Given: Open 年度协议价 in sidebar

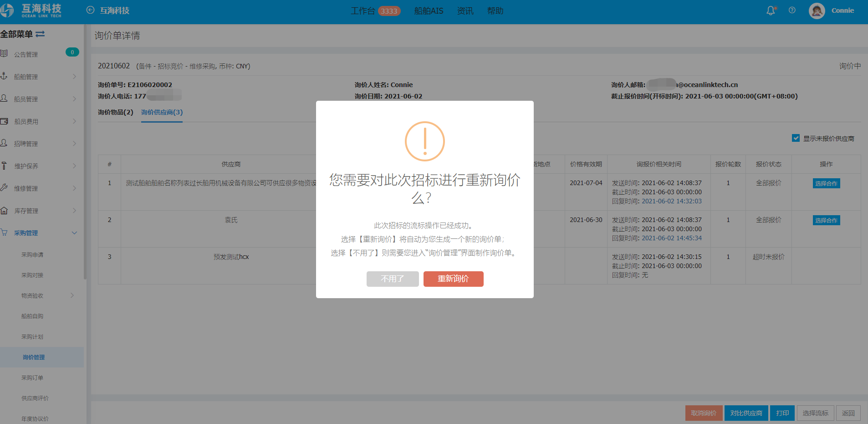Looking at the screenshot, I should coord(35,419).
